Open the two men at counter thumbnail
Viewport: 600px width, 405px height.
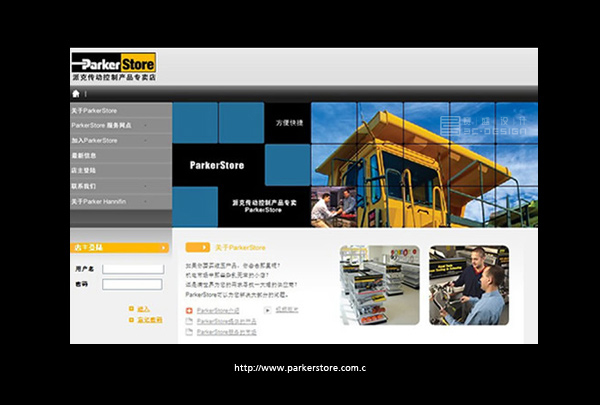pyautogui.click(x=469, y=285)
